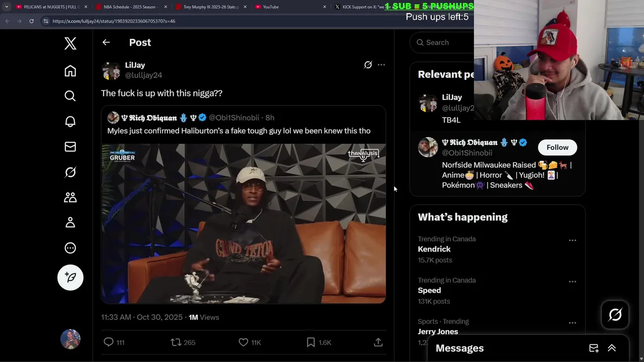Viewport: 644px width, 362px height.
Task: Open the Explore search icon in sidebar
Action: point(70,96)
